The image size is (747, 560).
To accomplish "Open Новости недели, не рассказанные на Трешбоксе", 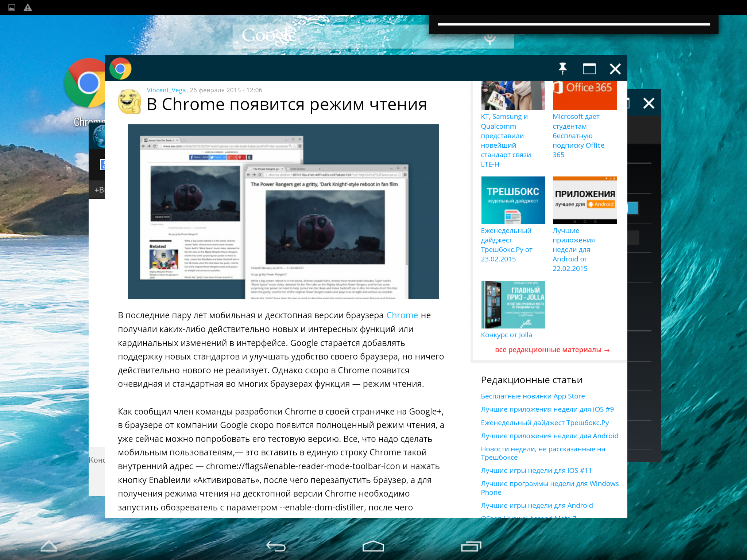I will 543,453.
